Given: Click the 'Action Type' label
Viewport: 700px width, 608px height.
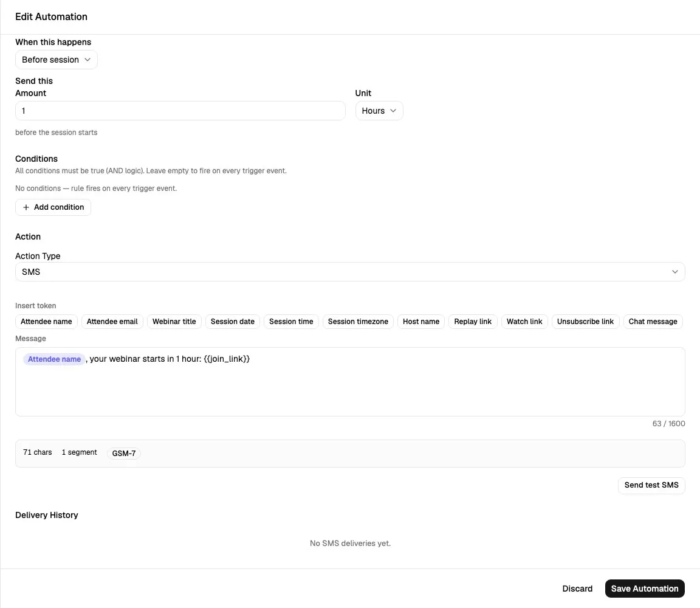Looking at the screenshot, I should (38, 257).
